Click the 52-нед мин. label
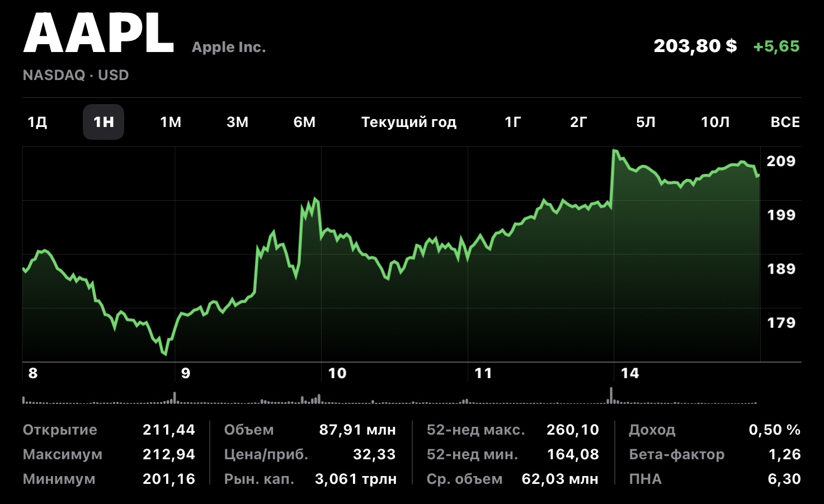824x504 pixels. pyautogui.click(x=472, y=454)
